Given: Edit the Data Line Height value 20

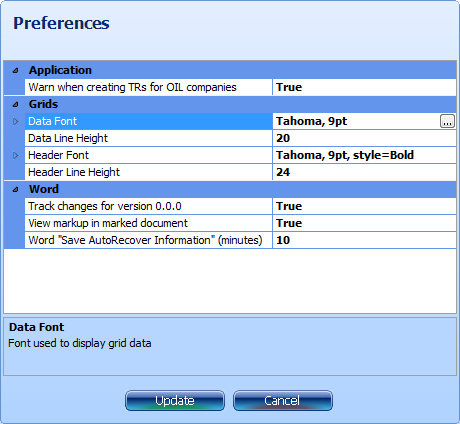Looking at the screenshot, I should pyautogui.click(x=364, y=138).
